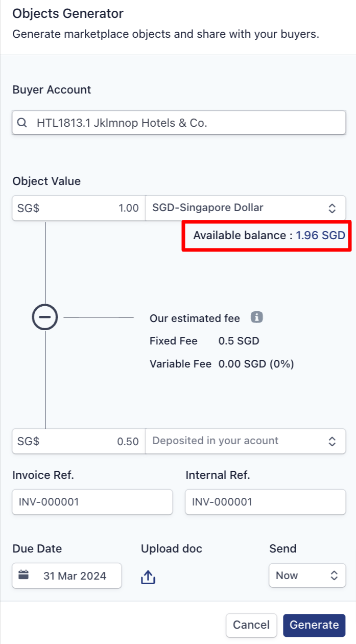Expand the 'Deposited in your account' dropdown
356x644 pixels.
tap(246, 441)
